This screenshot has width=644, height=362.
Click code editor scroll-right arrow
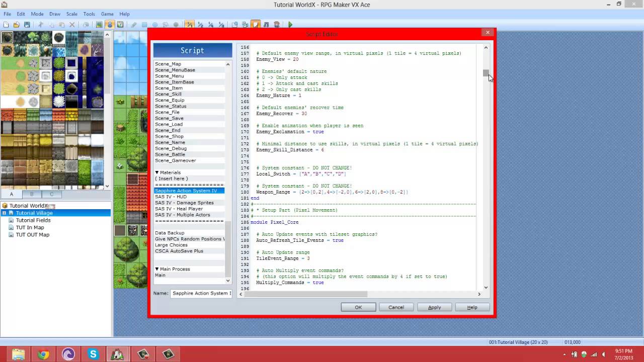click(x=479, y=294)
